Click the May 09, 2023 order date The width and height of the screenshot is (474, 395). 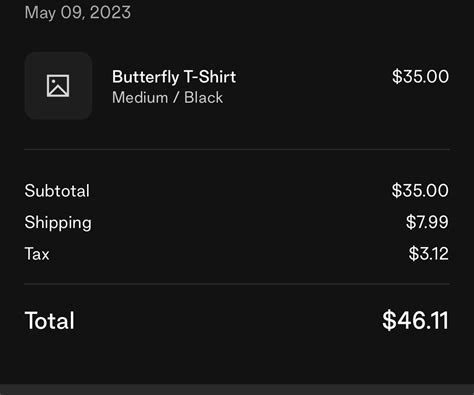click(78, 13)
